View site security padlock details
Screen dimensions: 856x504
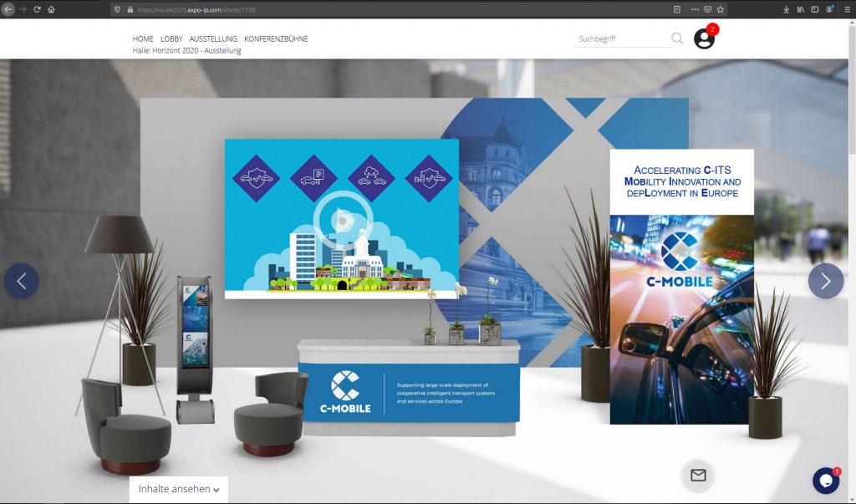[130, 9]
